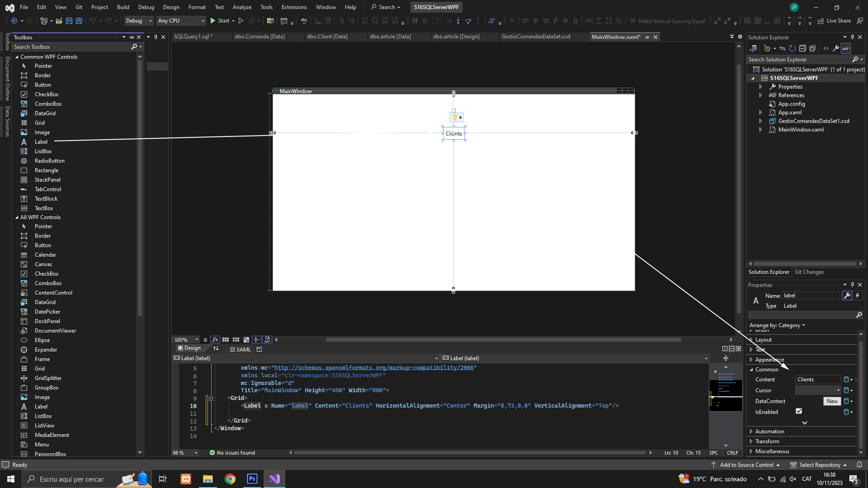
Task: Toggle snapping to snaplines in designer toolbar
Action: [x=257, y=339]
